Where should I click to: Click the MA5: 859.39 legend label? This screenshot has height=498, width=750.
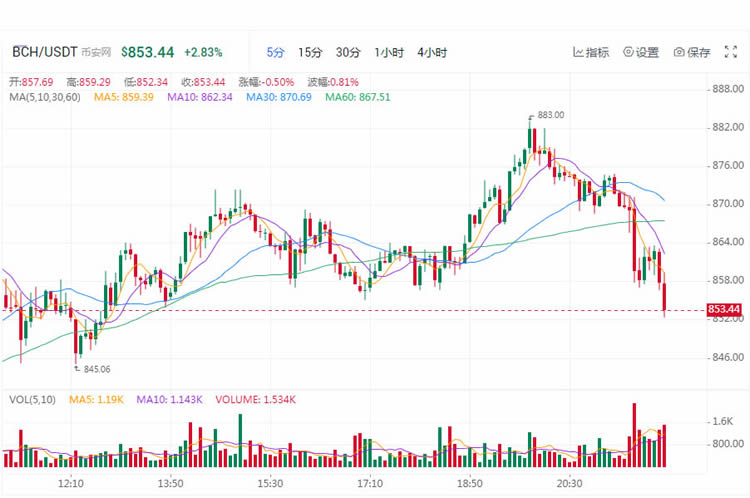[x=123, y=97]
